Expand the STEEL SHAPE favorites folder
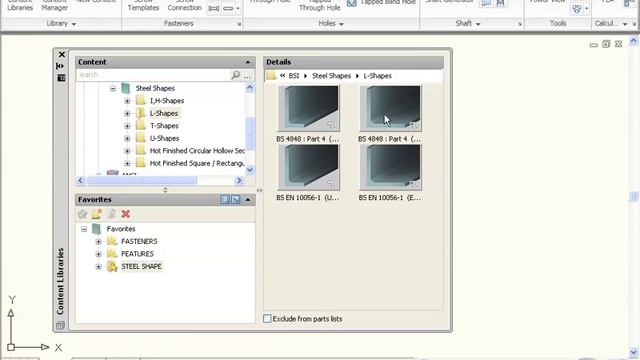Image resolution: width=640 pixels, height=360 pixels. tap(98, 267)
